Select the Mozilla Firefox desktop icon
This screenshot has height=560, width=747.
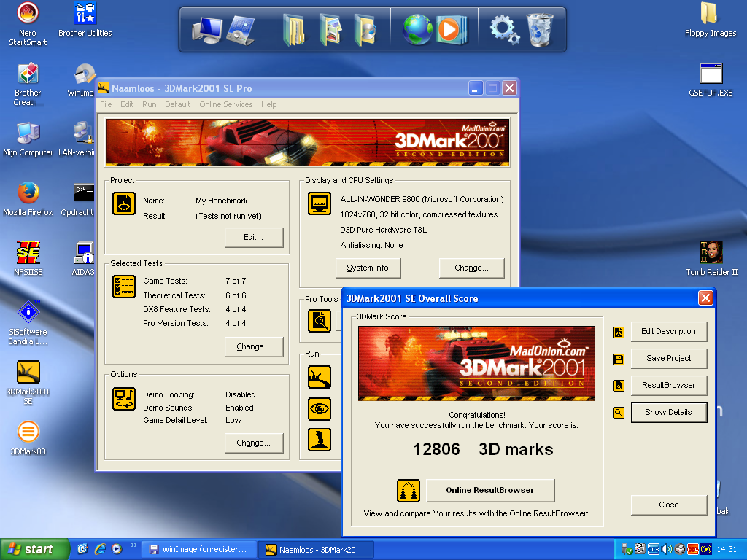tap(28, 198)
